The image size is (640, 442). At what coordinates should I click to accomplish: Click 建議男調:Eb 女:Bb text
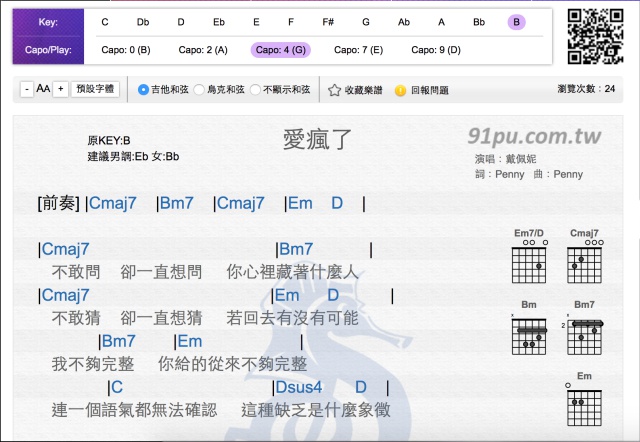[133, 157]
